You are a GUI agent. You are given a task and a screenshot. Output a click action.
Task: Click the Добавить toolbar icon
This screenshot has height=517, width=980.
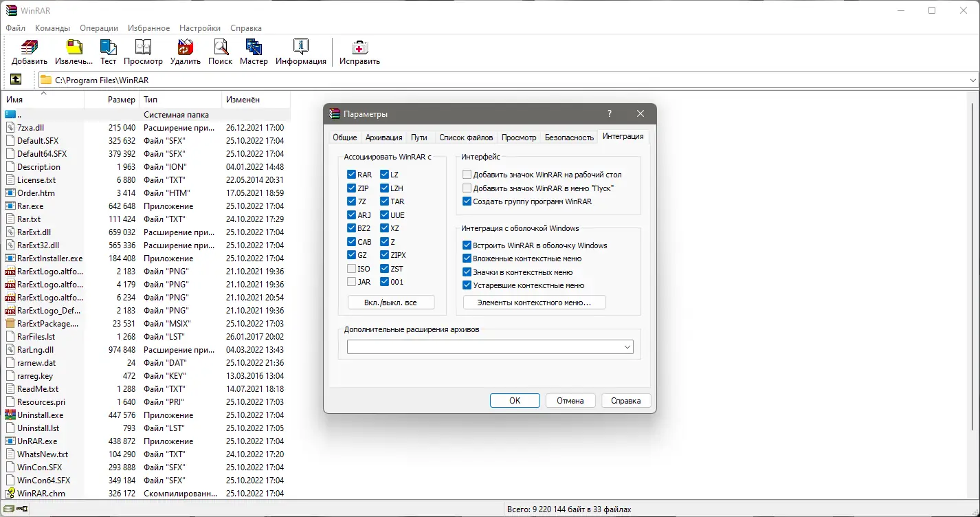coord(30,47)
